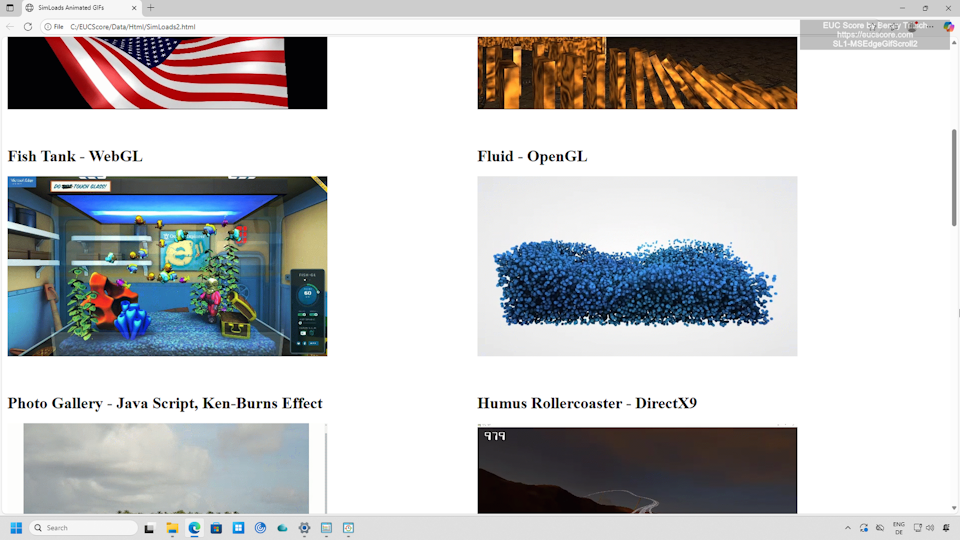960x540 pixels.
Task: Open File Explorer from the taskbar
Action: pyautogui.click(x=172, y=528)
